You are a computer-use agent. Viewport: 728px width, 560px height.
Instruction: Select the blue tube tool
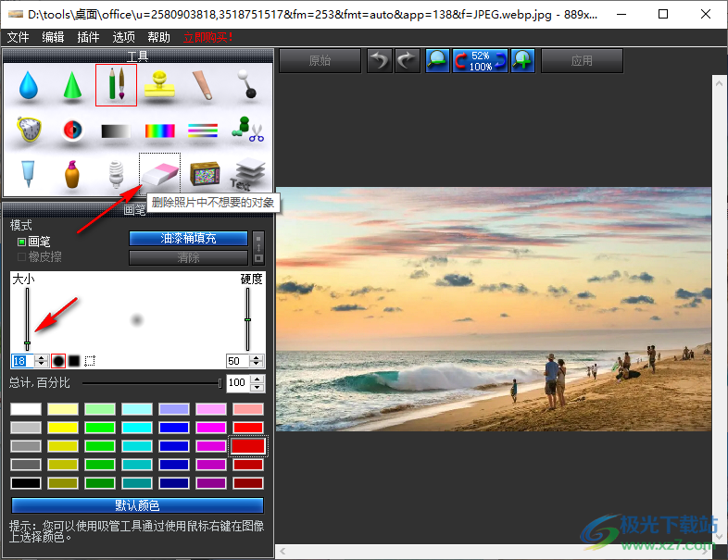[x=28, y=173]
